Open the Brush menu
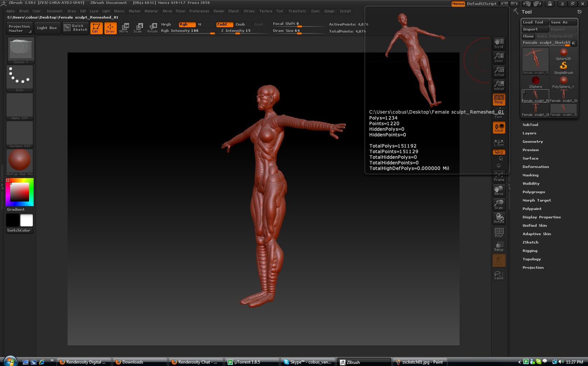Image resolution: width=588 pixels, height=366 pixels. pos(24,11)
